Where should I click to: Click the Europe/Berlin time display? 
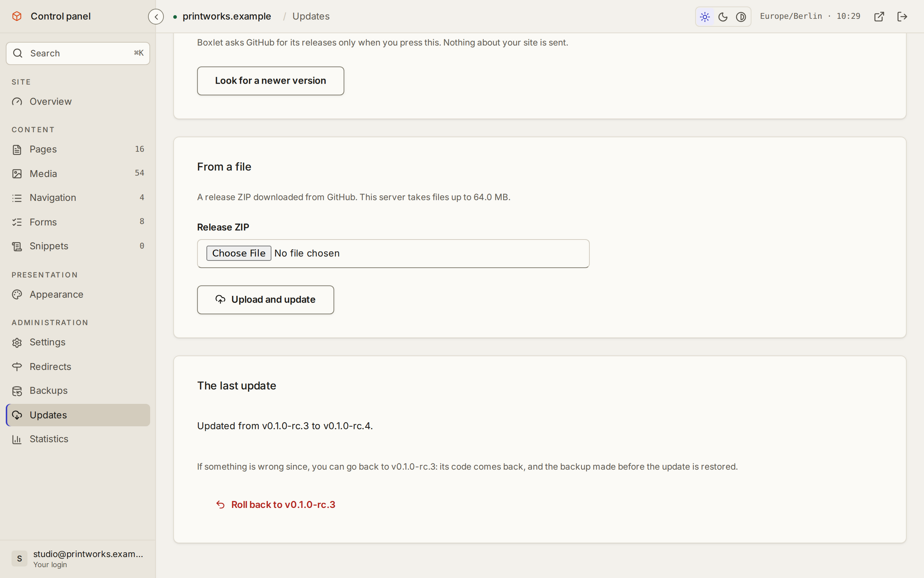(x=810, y=16)
